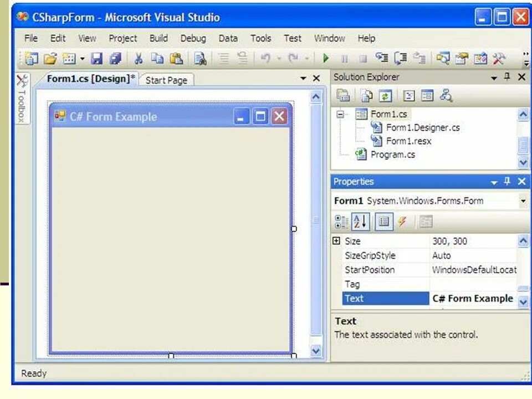Click the Step Into debug icon
Screen dimensions: 532x399
click(382, 58)
